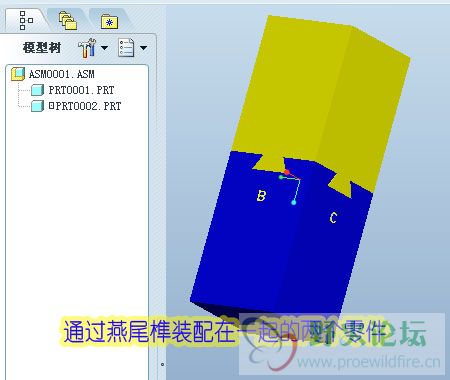Screen dimensions: 450x380
Task: Click the model tree Settings hammer icon
Action: 87,48
